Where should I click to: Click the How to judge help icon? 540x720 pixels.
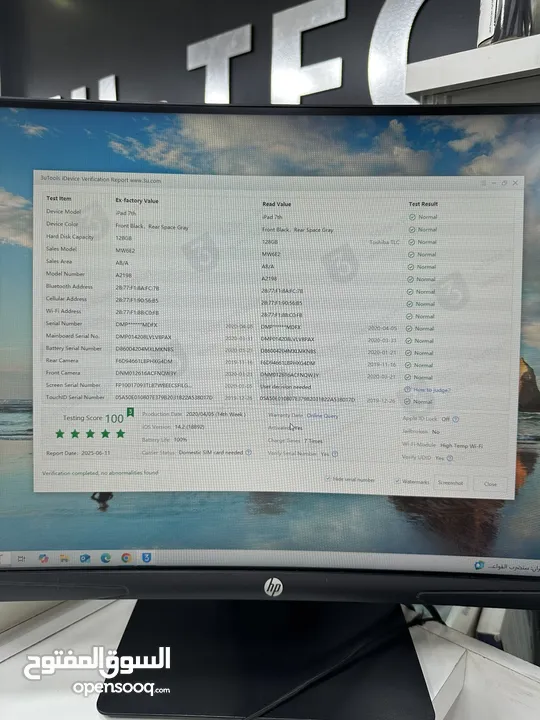click(407, 389)
